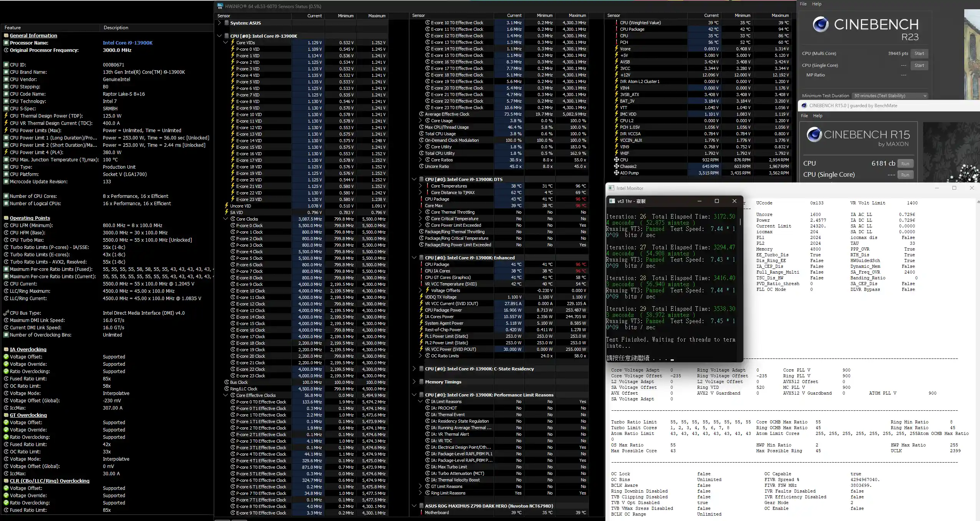Open the Help menu in Cinebench R15
The height and width of the screenshot is (521, 980).
(818, 116)
